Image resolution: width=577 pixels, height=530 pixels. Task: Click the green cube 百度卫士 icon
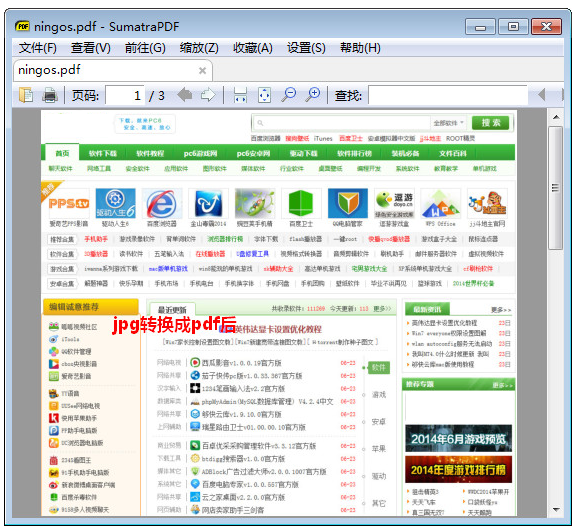(x=301, y=204)
